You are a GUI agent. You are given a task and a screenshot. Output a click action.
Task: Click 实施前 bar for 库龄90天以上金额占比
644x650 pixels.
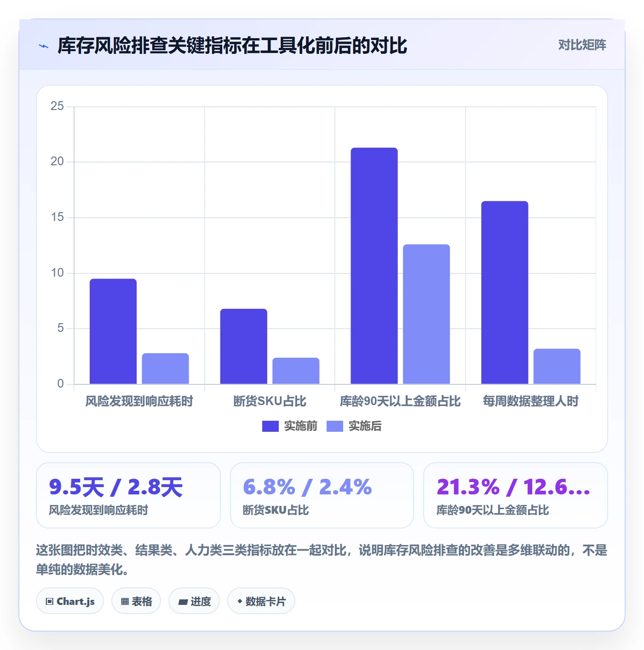pyautogui.click(x=374, y=266)
